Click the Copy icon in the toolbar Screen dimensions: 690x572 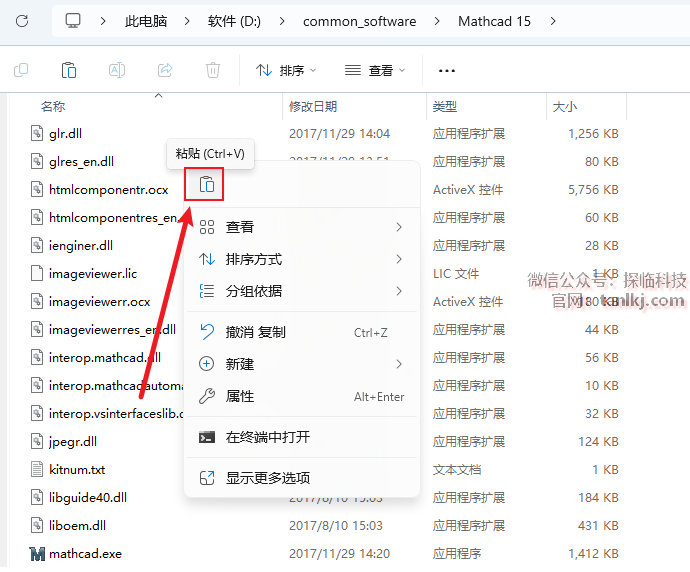click(21, 70)
